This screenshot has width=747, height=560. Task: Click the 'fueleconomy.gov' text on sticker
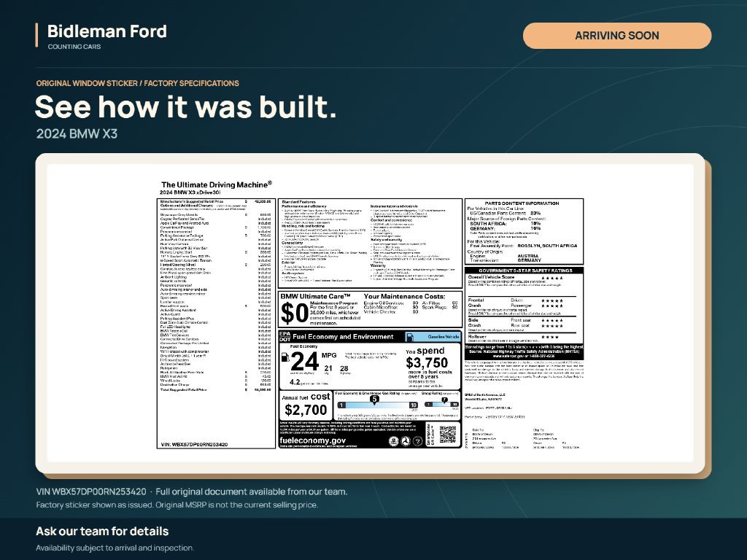[x=313, y=440]
